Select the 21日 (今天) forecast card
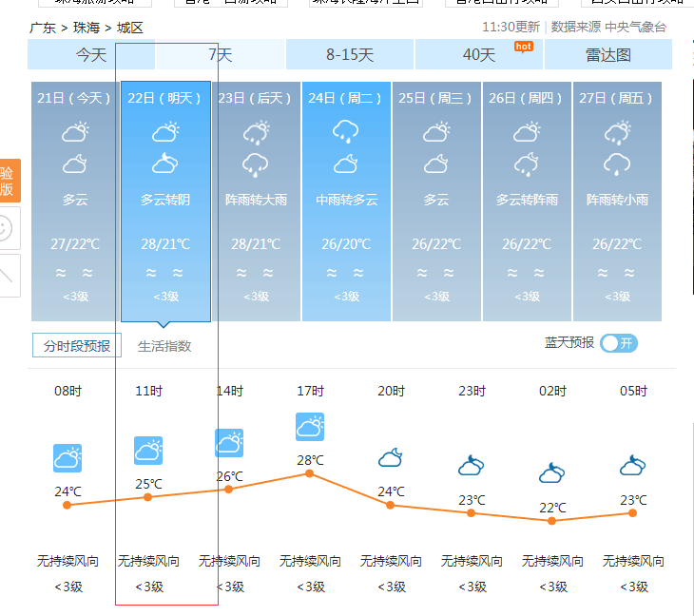The width and height of the screenshot is (694, 616). point(75,202)
